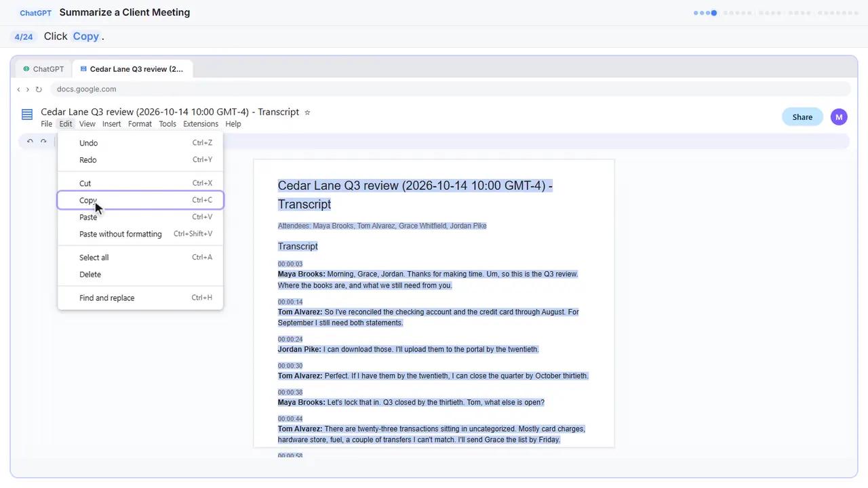Image resolution: width=868 pixels, height=488 pixels.
Task: Close the open Edit menu via its menu bar label
Action: coord(65,124)
